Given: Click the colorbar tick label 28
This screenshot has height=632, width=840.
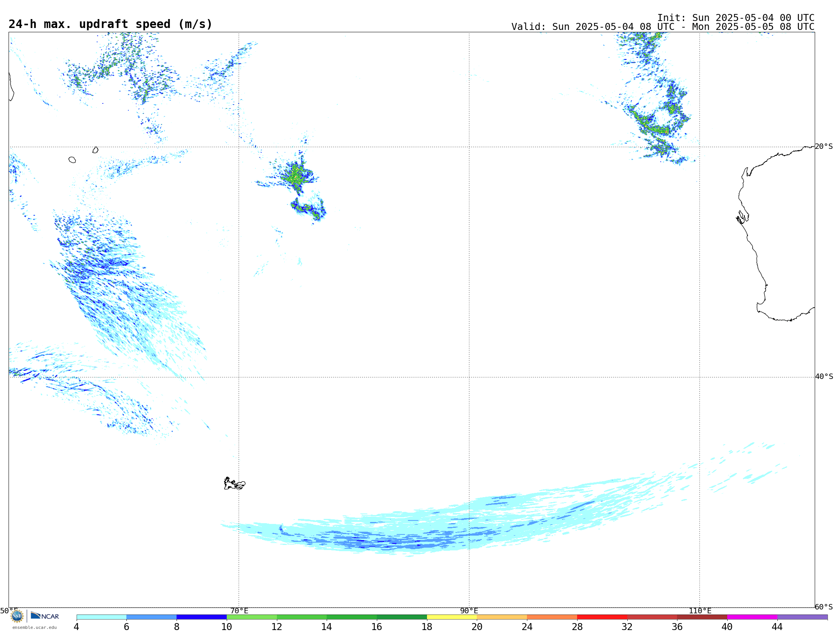Looking at the screenshot, I should tap(577, 627).
